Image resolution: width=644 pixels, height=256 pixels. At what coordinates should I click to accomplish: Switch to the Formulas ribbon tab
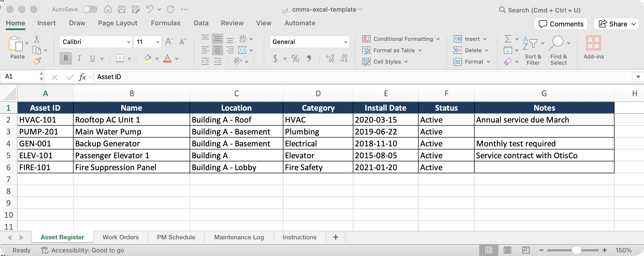[166, 23]
